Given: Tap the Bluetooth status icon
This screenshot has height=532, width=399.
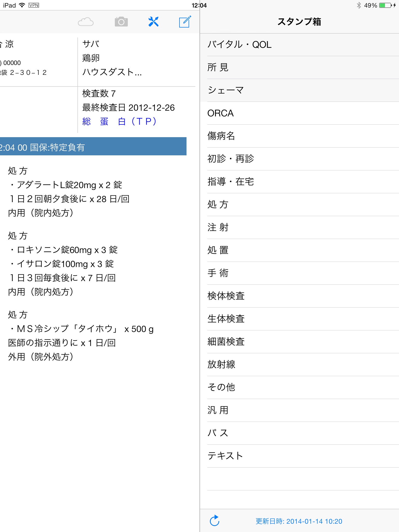Looking at the screenshot, I should coord(359,5).
